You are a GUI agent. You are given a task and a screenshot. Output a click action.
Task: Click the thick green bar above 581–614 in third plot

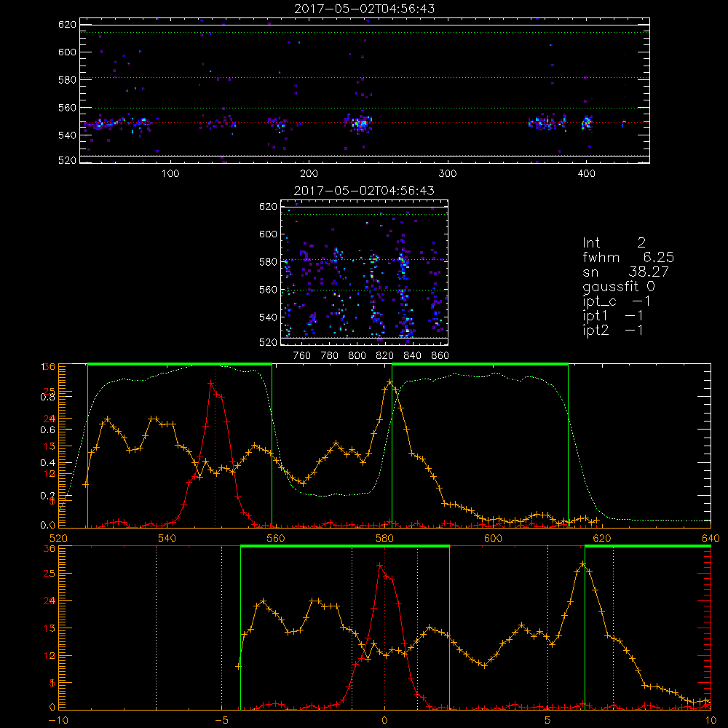[480, 364]
